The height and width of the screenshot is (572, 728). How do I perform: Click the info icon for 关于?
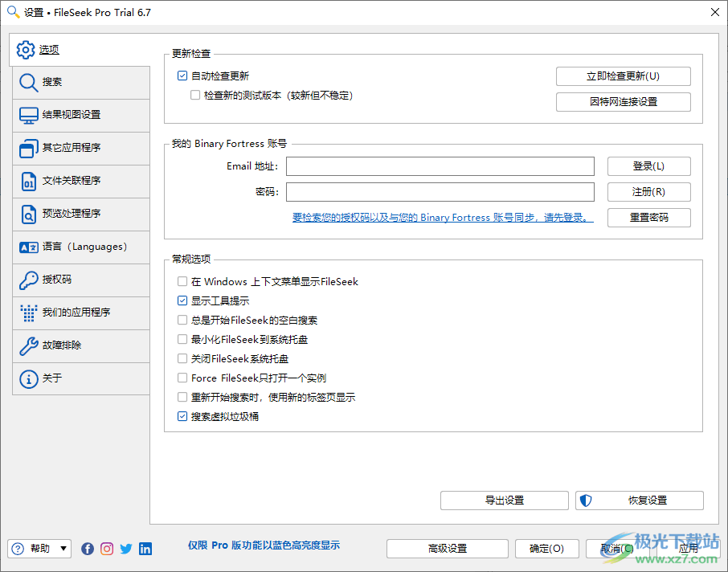pos(28,379)
